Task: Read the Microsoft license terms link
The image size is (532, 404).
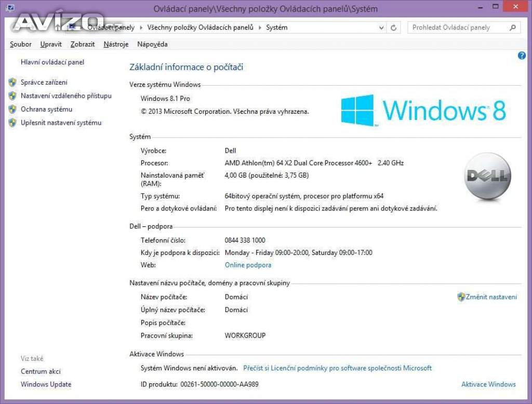Action: [x=338, y=368]
